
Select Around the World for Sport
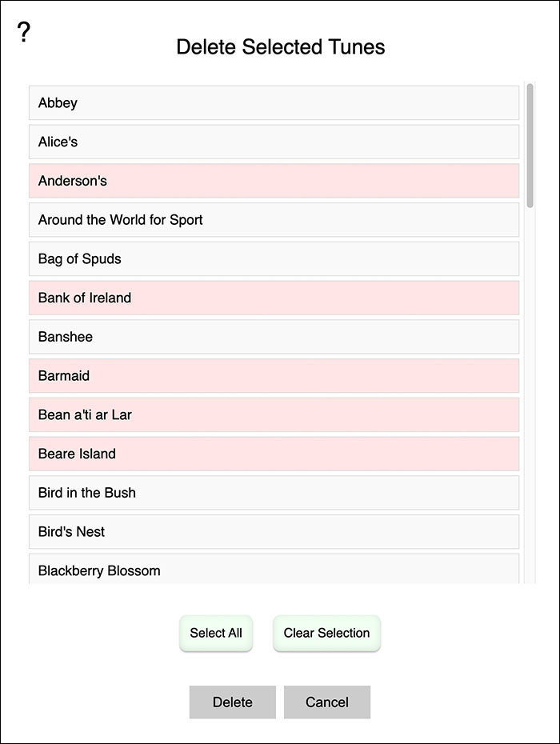point(274,220)
